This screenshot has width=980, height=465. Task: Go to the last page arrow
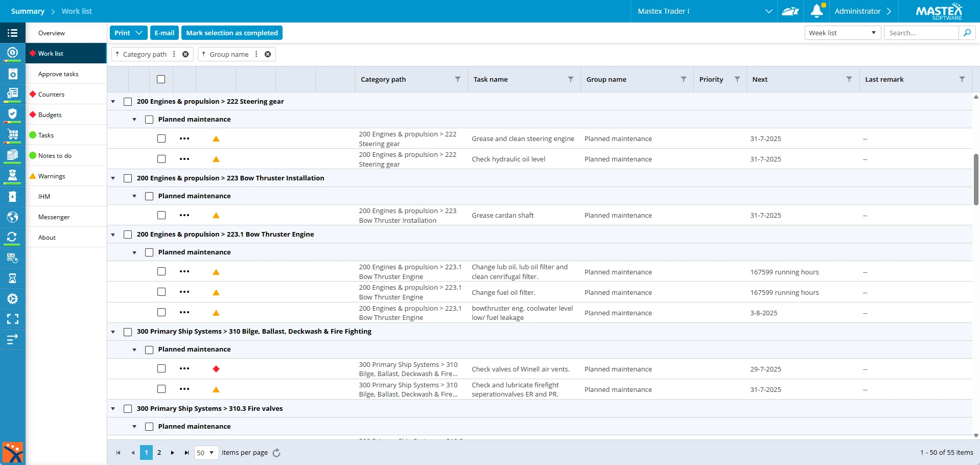point(186,453)
